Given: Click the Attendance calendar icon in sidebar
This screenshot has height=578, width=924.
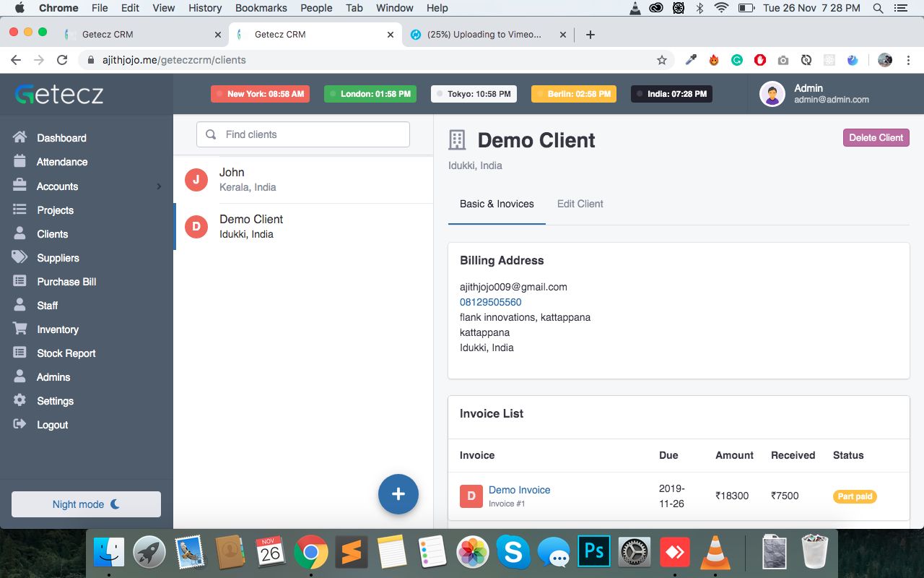Looking at the screenshot, I should (x=20, y=162).
